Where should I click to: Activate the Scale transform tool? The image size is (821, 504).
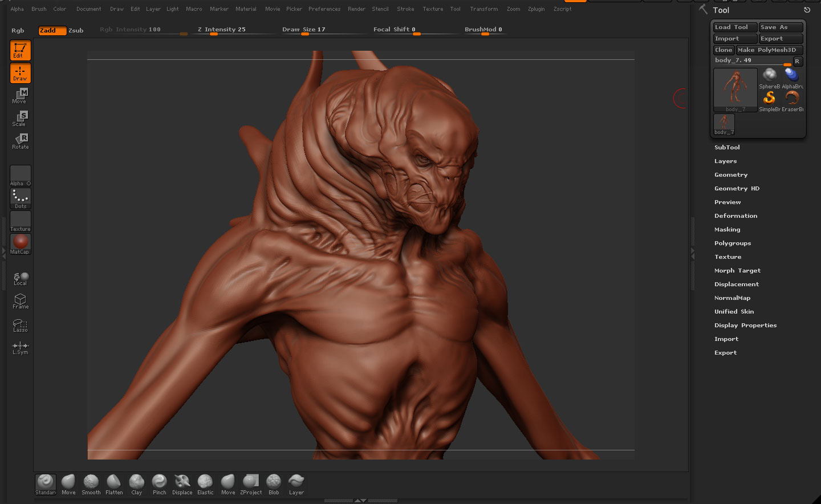(x=20, y=119)
